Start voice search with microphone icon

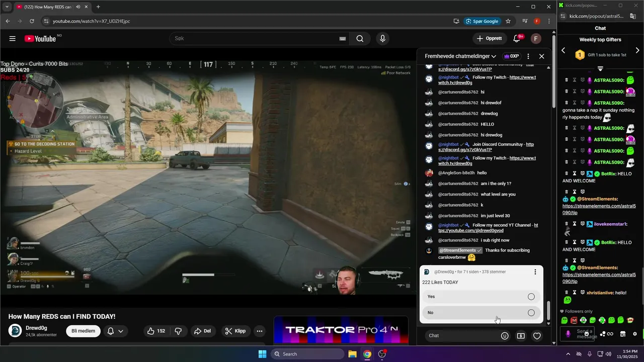point(383,39)
